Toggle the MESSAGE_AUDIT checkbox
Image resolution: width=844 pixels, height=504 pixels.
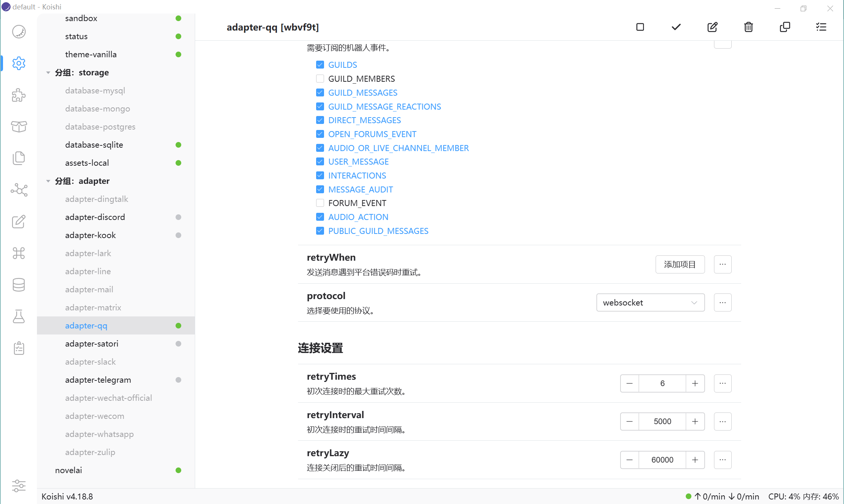click(320, 189)
